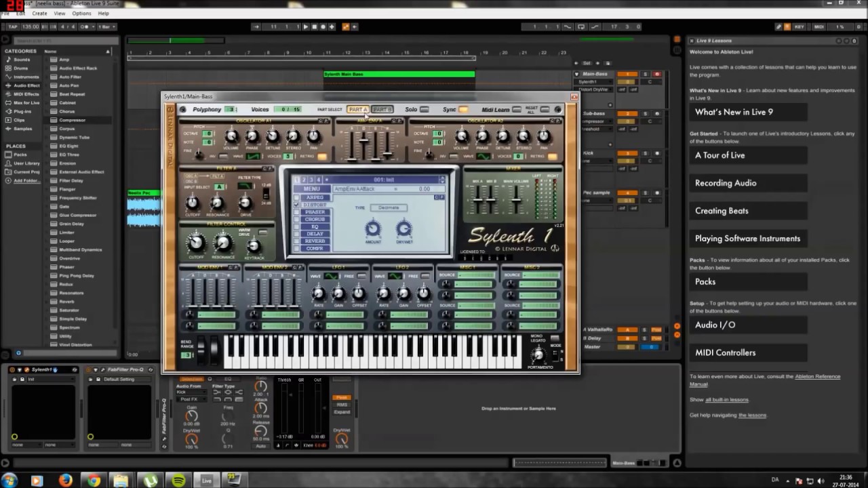Open the distortion Type dropdown showing Decimate
This screenshot has height=488, width=868.
pos(389,207)
